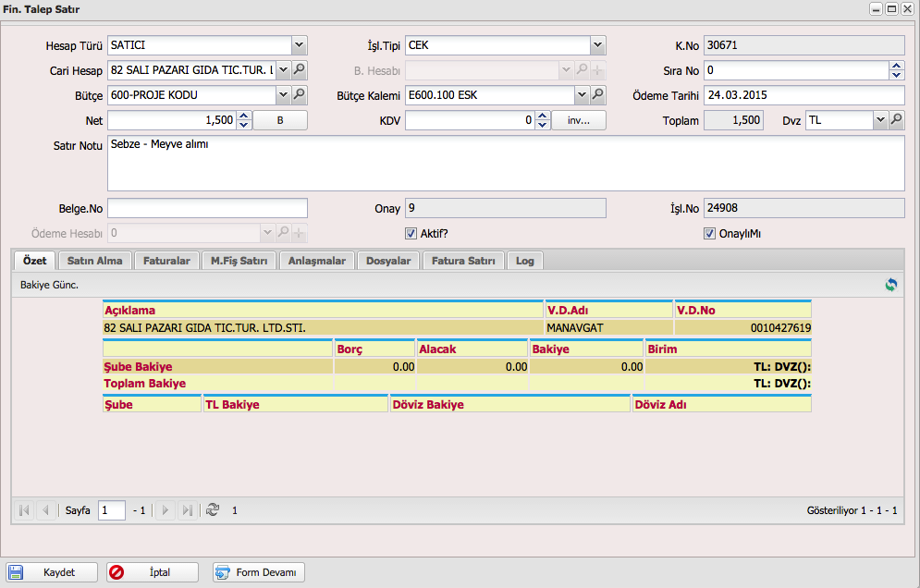Click the B button next to Net
Viewport: 920px width, 588px height.
(280, 120)
